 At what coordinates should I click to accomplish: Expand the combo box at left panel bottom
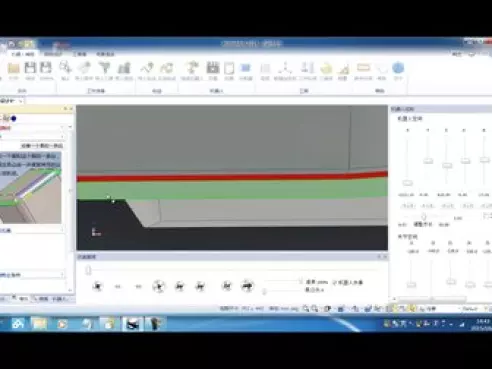pyautogui.click(x=32, y=275)
